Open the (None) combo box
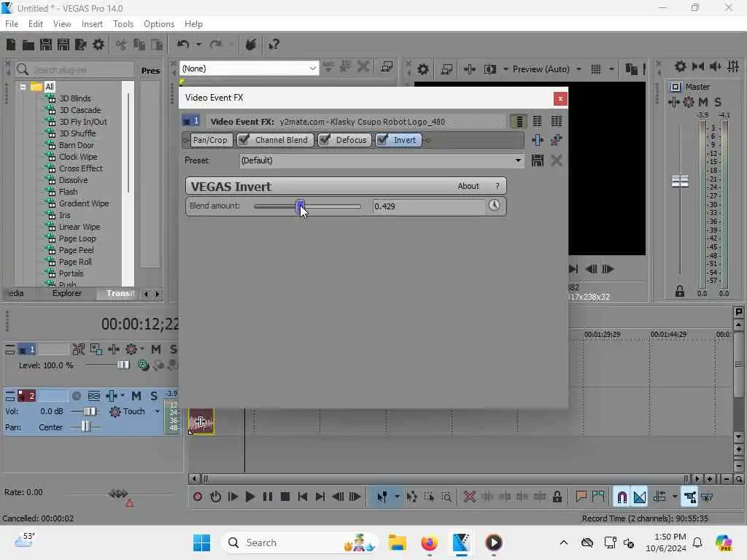 249,69
